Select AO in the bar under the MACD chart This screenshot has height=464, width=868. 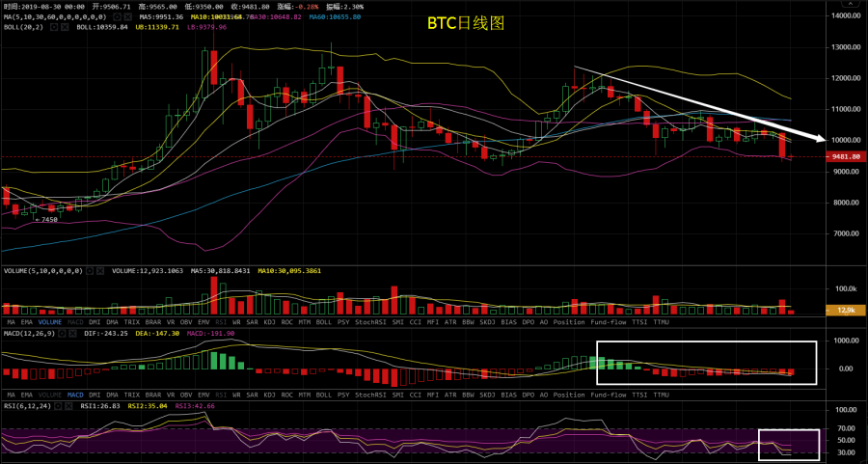(x=544, y=395)
